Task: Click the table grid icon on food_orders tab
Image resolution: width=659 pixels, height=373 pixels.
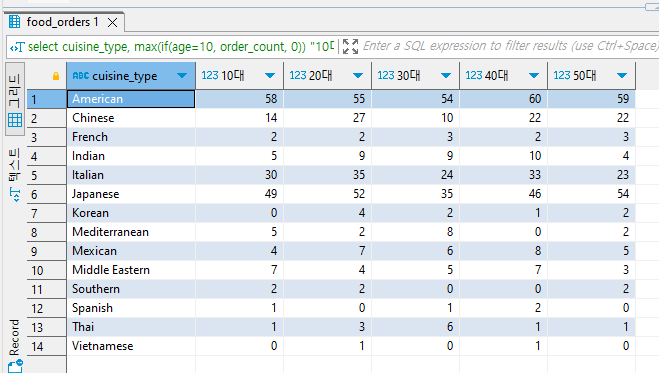Action: coord(14,22)
